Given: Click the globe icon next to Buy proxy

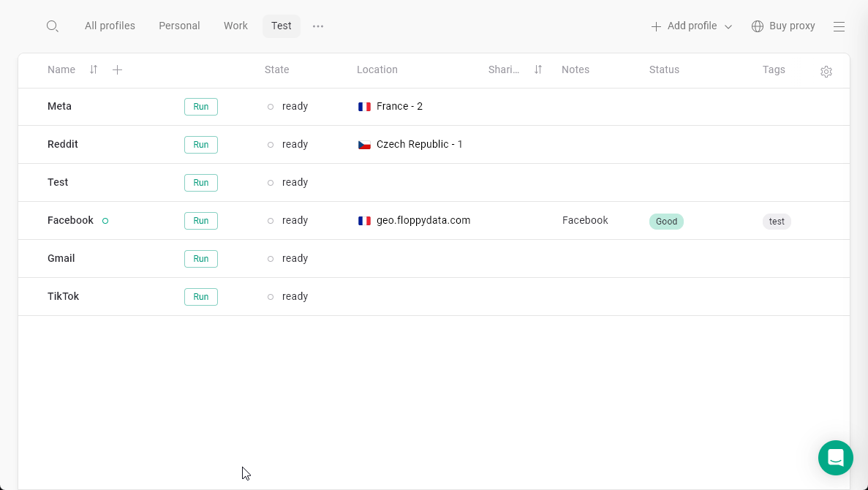Looking at the screenshot, I should pyautogui.click(x=758, y=26).
